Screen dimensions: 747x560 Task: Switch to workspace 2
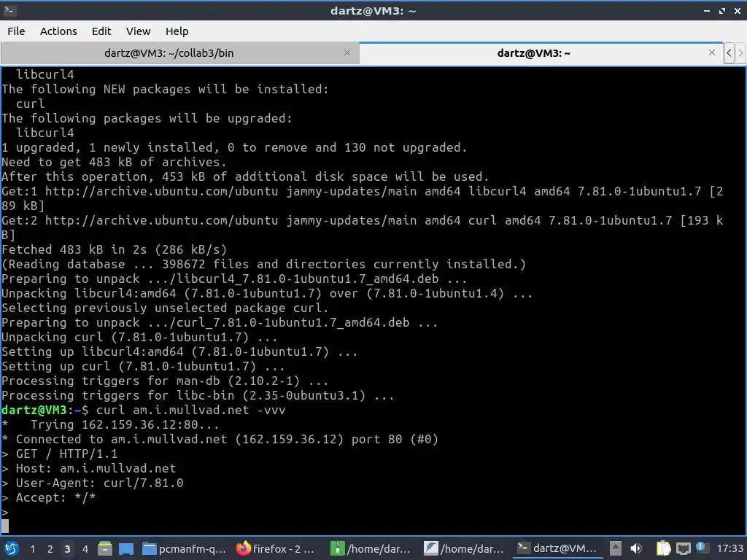50,549
